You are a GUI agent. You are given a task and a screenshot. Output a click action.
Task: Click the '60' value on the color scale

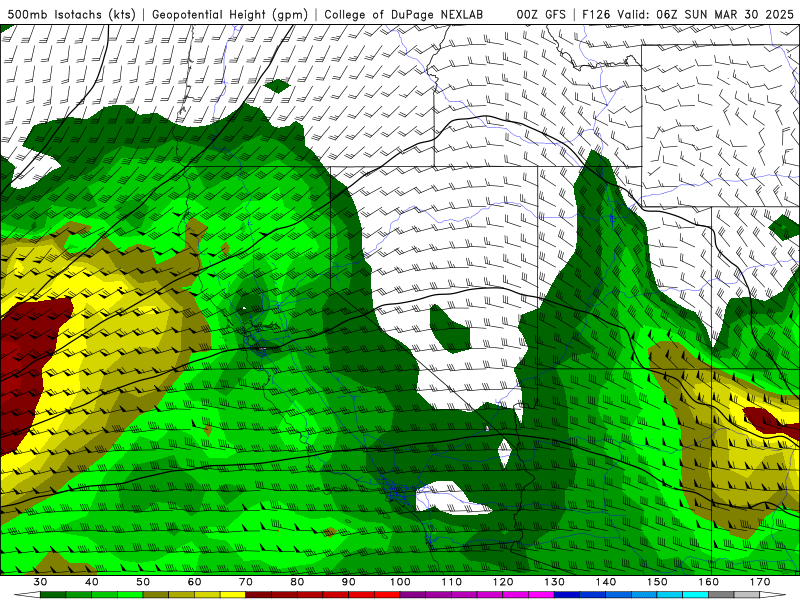click(x=194, y=582)
